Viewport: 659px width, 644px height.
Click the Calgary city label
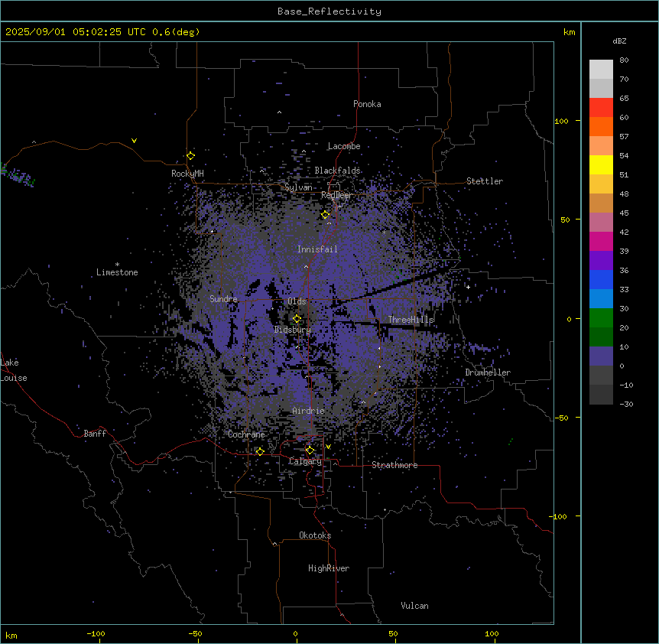point(305,461)
